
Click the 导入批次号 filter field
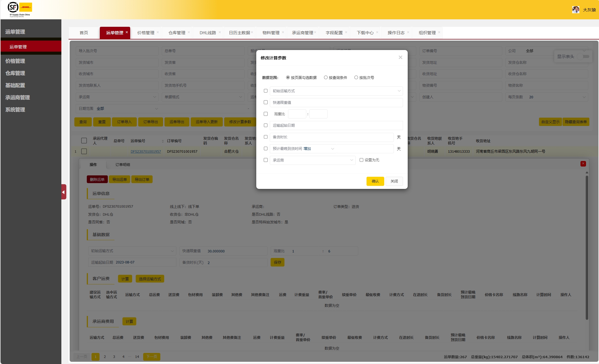(117, 51)
